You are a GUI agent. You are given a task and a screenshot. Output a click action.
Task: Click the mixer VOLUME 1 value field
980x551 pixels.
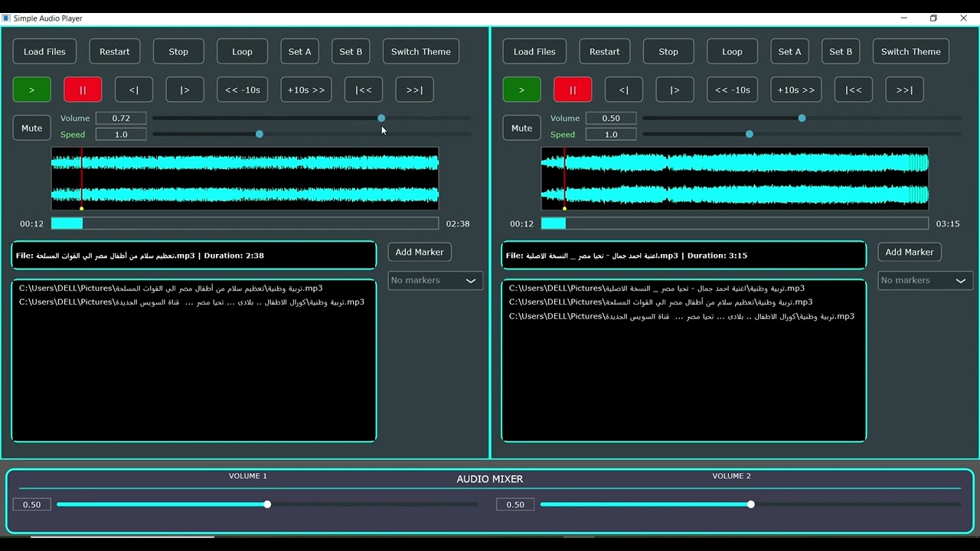point(32,504)
